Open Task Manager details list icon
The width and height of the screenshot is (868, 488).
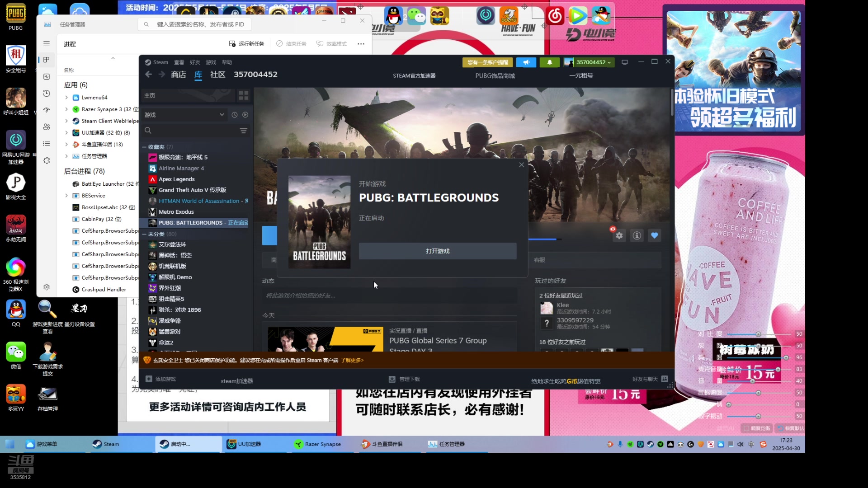[47, 144]
